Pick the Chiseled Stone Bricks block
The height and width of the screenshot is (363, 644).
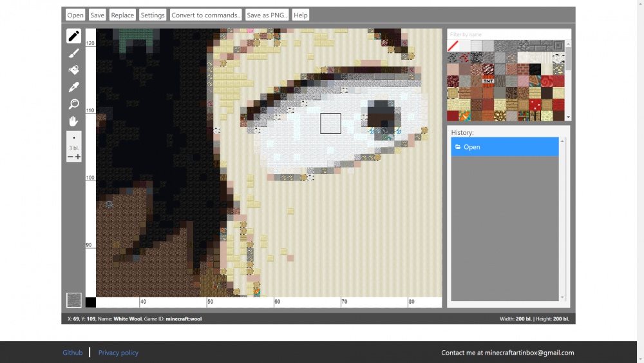[558, 45]
